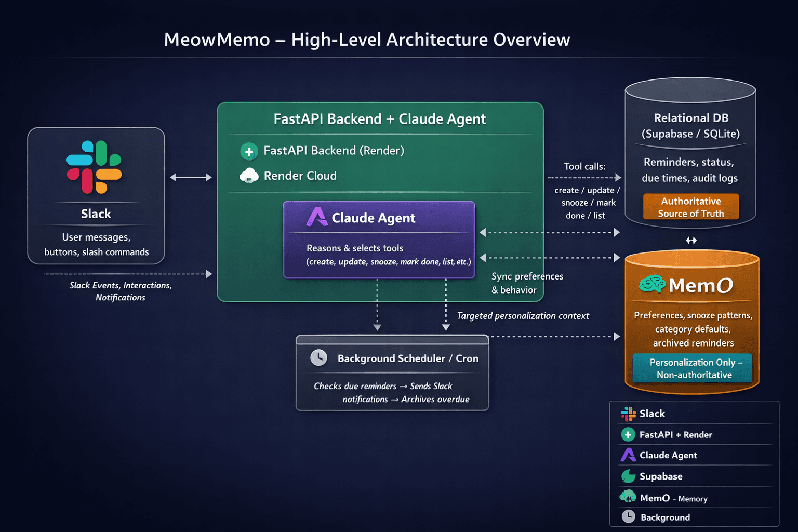798x532 pixels.
Task: Click the MeowMemo architecture title text
Action: 367,39
